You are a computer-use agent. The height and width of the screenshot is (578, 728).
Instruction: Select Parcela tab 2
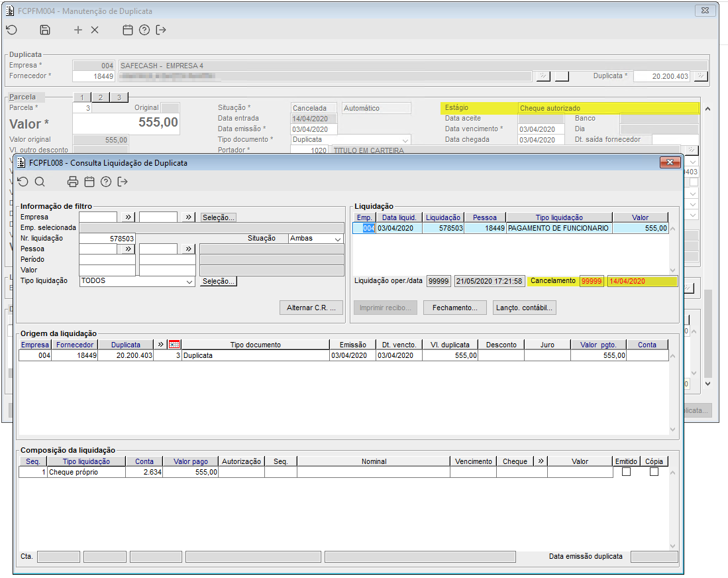pyautogui.click(x=101, y=97)
